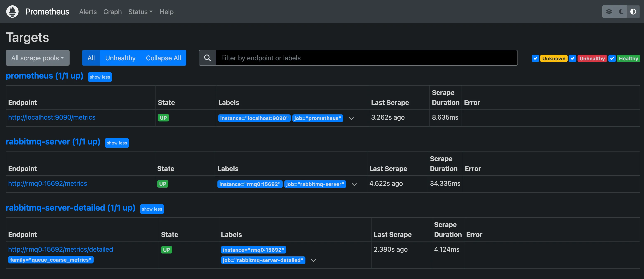Click the 2.380s ago last scrape value
Screen dimensions: 644x279
(391, 249)
